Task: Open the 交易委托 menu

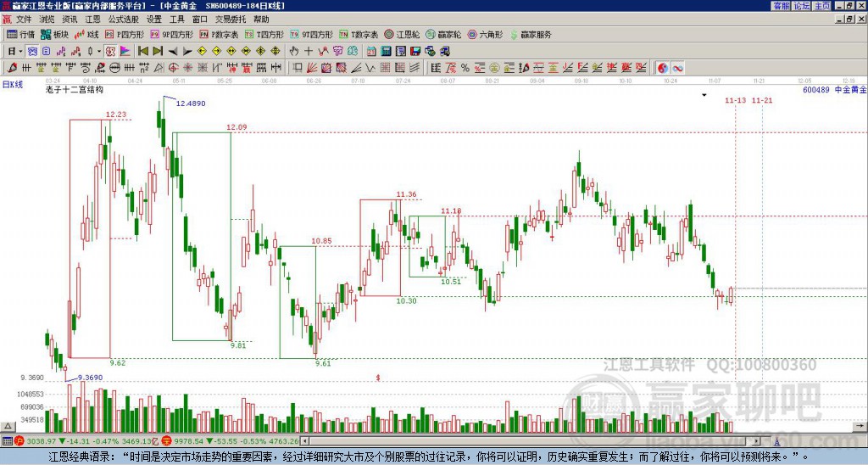Action: pos(231,20)
